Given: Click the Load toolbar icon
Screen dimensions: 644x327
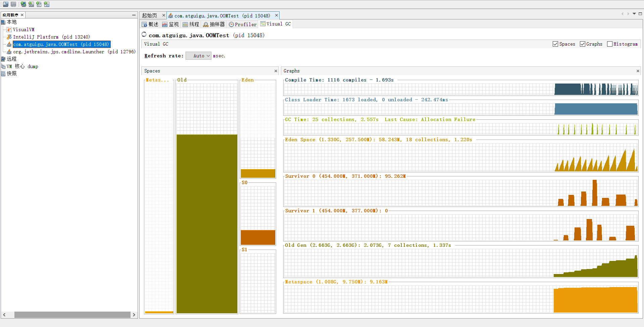Looking at the screenshot, I should [6, 4].
